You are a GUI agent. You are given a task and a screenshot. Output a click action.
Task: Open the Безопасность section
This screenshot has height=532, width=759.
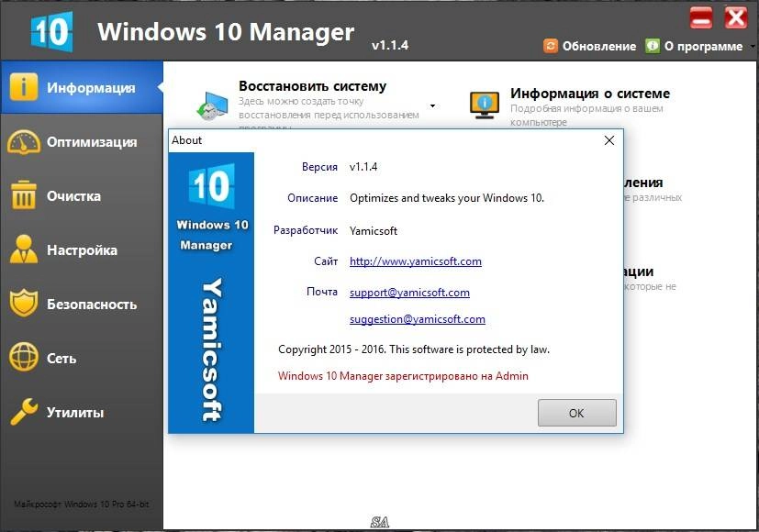click(92, 305)
